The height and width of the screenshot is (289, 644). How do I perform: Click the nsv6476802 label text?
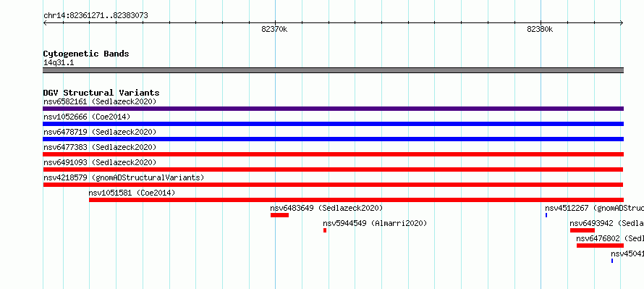pos(610,238)
